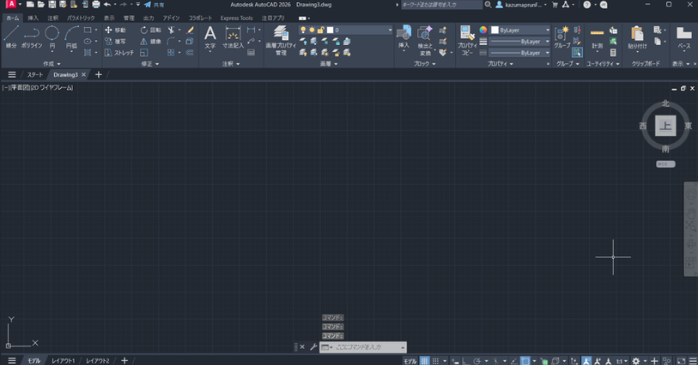
Task: Click the WCS button below ViewCube
Action: click(666, 164)
